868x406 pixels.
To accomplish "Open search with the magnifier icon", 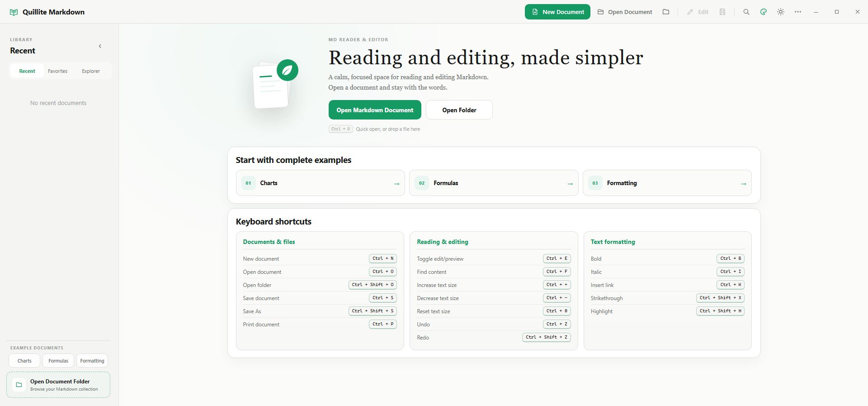I will pyautogui.click(x=746, y=12).
